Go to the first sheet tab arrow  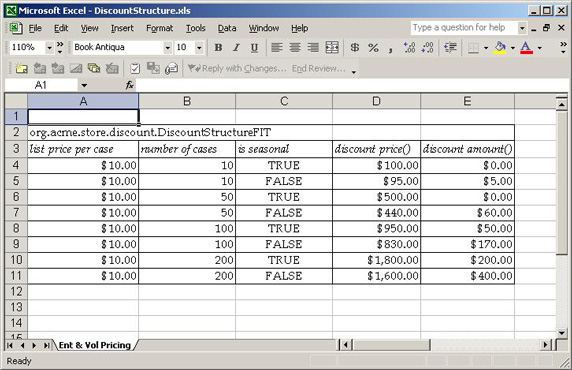[x=10, y=345]
